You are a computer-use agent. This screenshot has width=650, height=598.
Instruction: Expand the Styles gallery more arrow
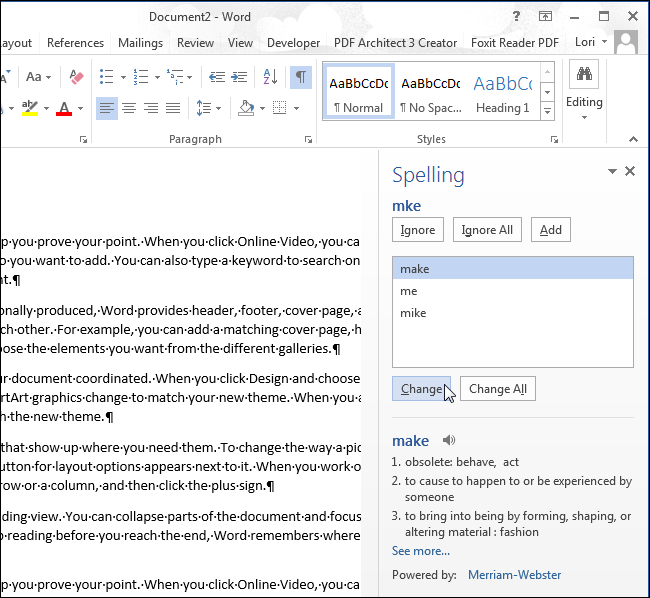point(547,111)
